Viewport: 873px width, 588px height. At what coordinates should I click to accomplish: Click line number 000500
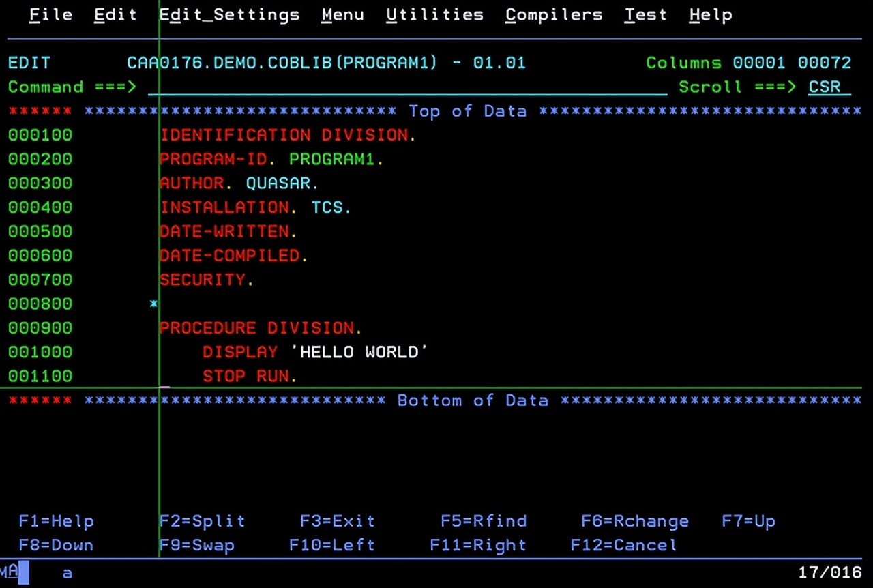click(40, 231)
